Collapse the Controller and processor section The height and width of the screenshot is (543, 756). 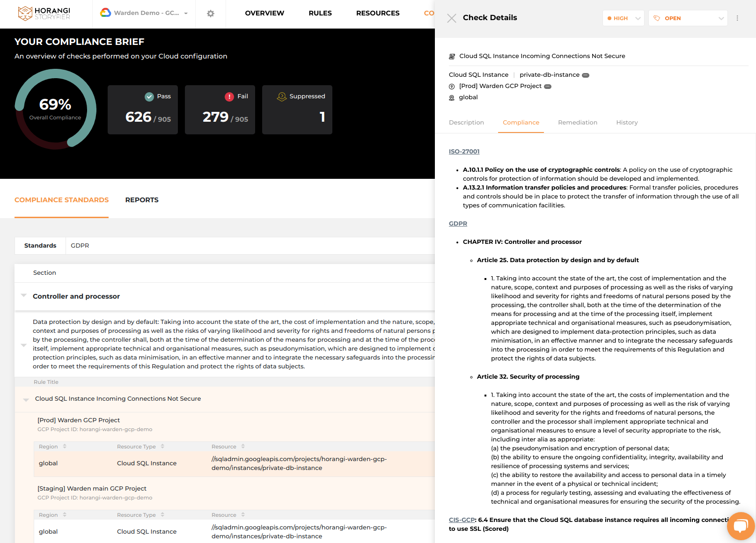click(24, 295)
